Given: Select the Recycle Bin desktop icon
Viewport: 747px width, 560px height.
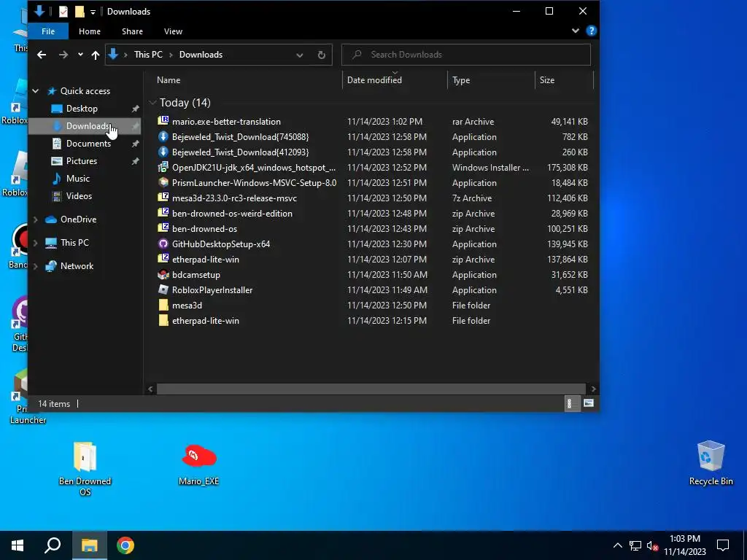Looking at the screenshot, I should [711, 463].
